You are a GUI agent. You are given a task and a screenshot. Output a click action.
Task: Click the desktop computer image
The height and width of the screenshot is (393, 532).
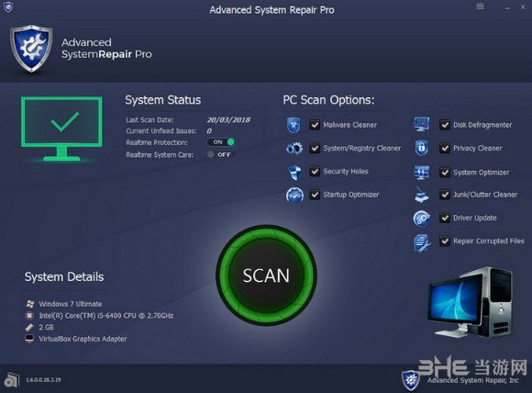pos(470,302)
